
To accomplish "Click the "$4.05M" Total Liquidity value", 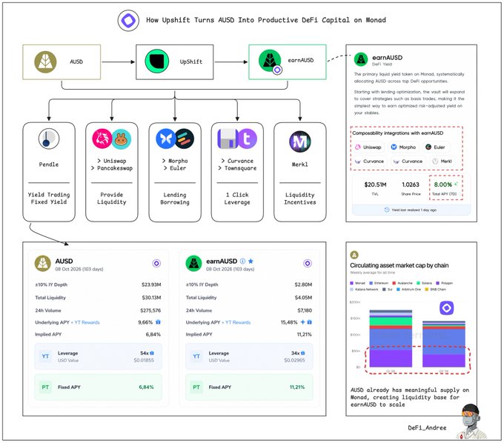I will (303, 298).
